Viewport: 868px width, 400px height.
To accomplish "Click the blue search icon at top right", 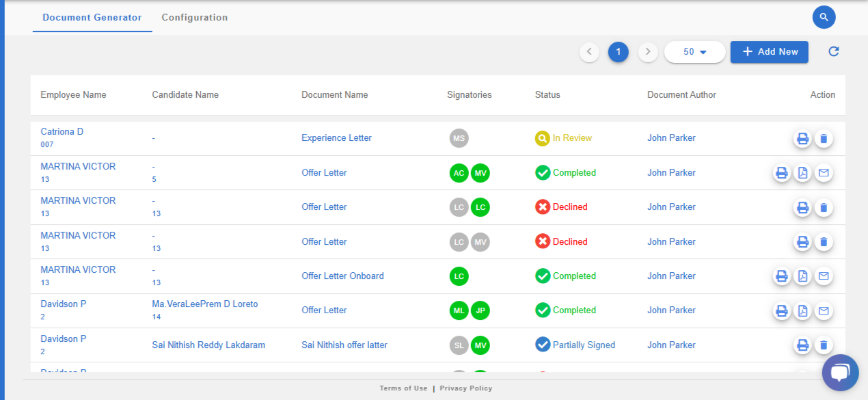I will tap(824, 17).
